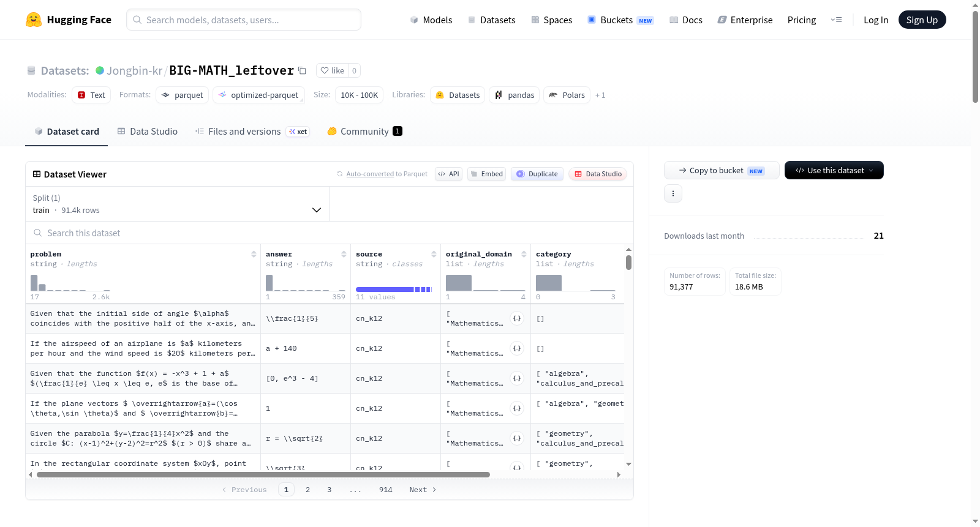Switch to the Dataset card tab
Viewport: 980px width, 527px height.
coord(66,131)
